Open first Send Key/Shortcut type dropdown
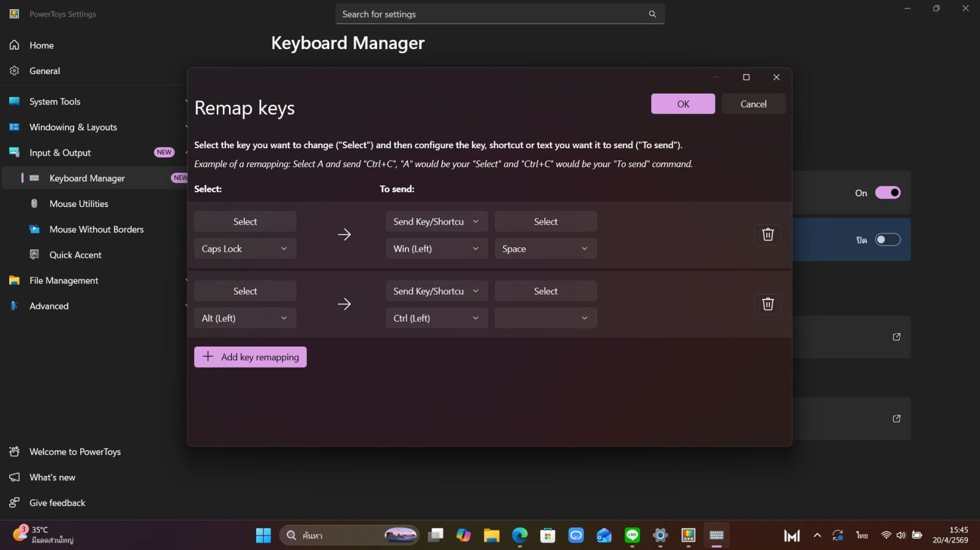 pos(436,222)
